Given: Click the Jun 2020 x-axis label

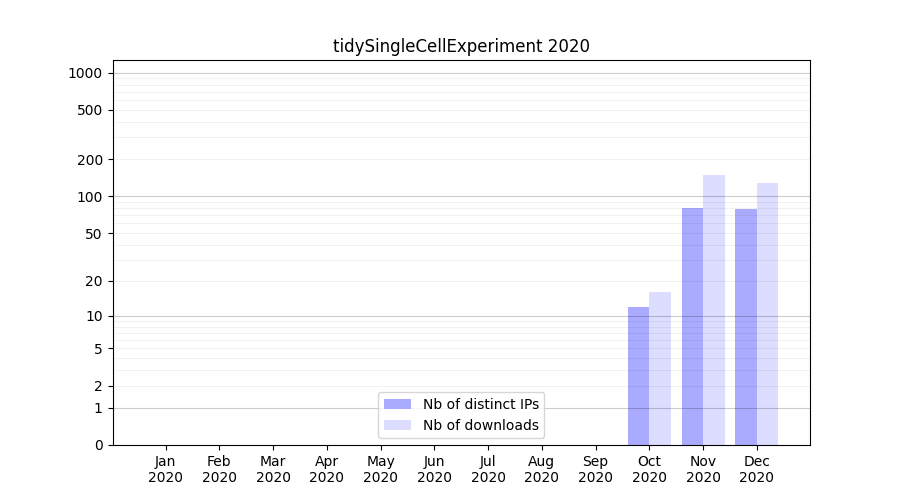Looking at the screenshot, I should pyautogui.click(x=434, y=469).
